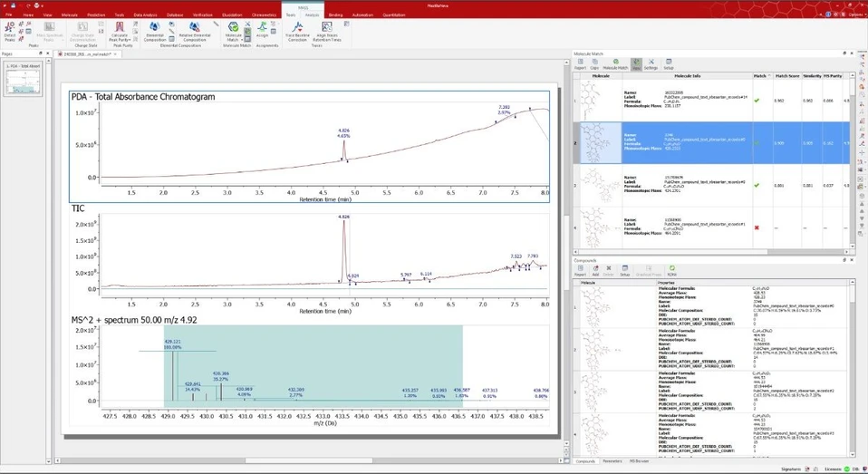Click Setup button in Compounds toolbar
Image resolution: width=868 pixels, height=474 pixels.
(624, 270)
